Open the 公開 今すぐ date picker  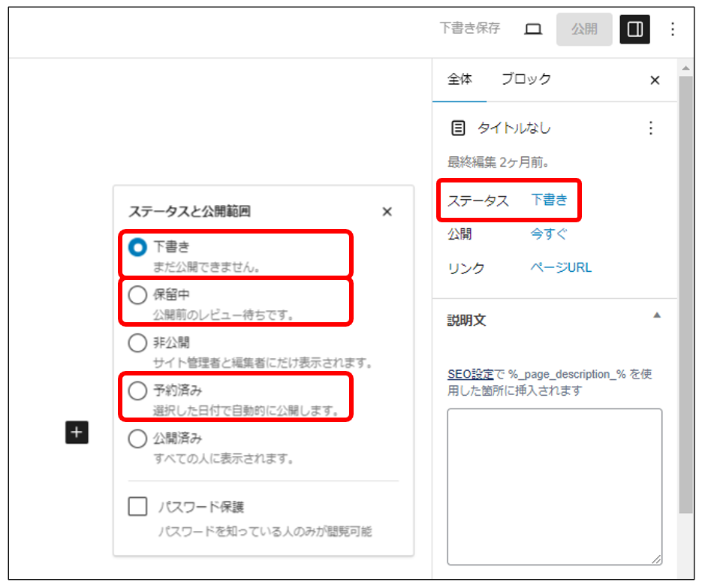tap(549, 234)
